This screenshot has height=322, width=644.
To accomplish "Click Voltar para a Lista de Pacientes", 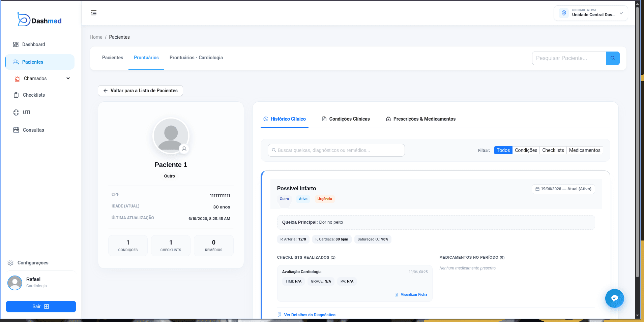I will (140, 91).
